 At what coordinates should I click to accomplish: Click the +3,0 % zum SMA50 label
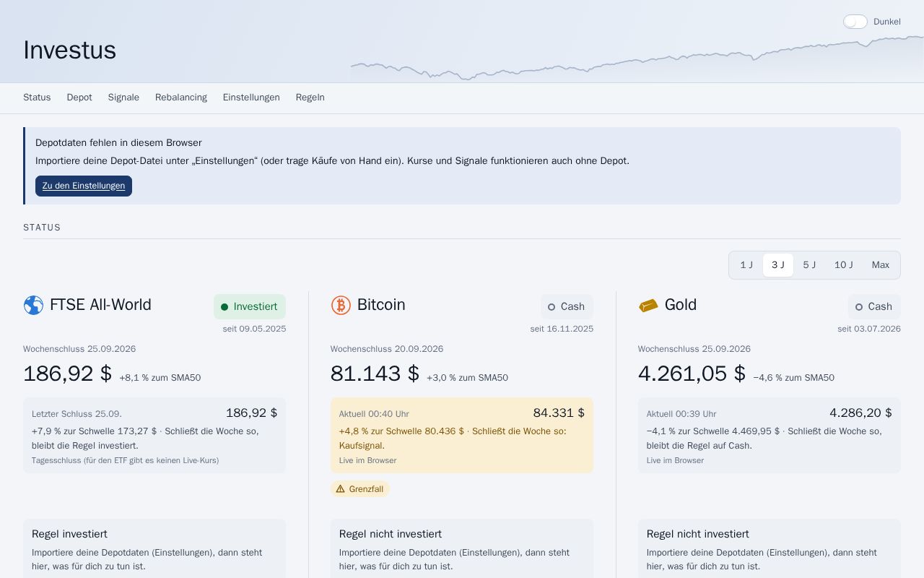click(x=467, y=378)
